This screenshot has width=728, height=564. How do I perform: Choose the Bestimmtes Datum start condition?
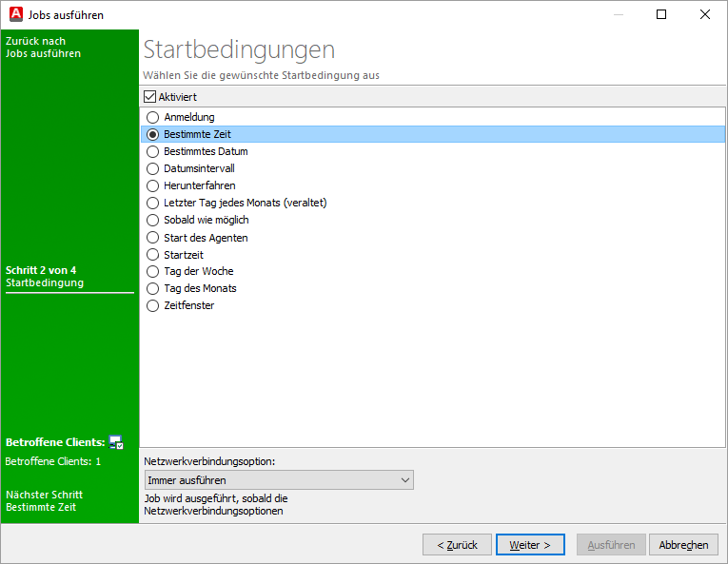click(x=153, y=151)
